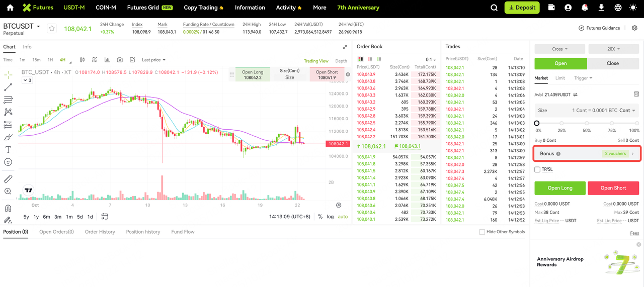Take a chart snapshot with the camera icon

(120, 60)
